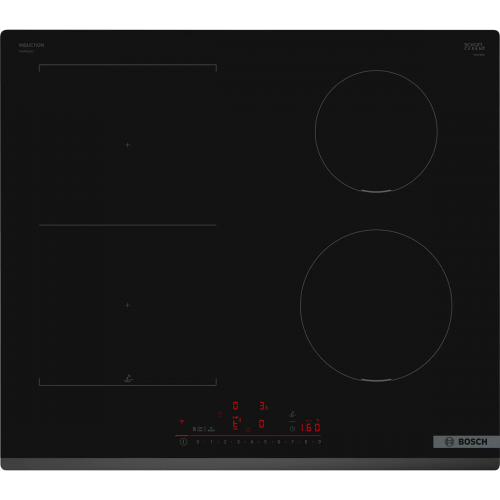Click the cross mark in the upper flex zone
Viewport: 500px width, 500px height.
pos(127,145)
